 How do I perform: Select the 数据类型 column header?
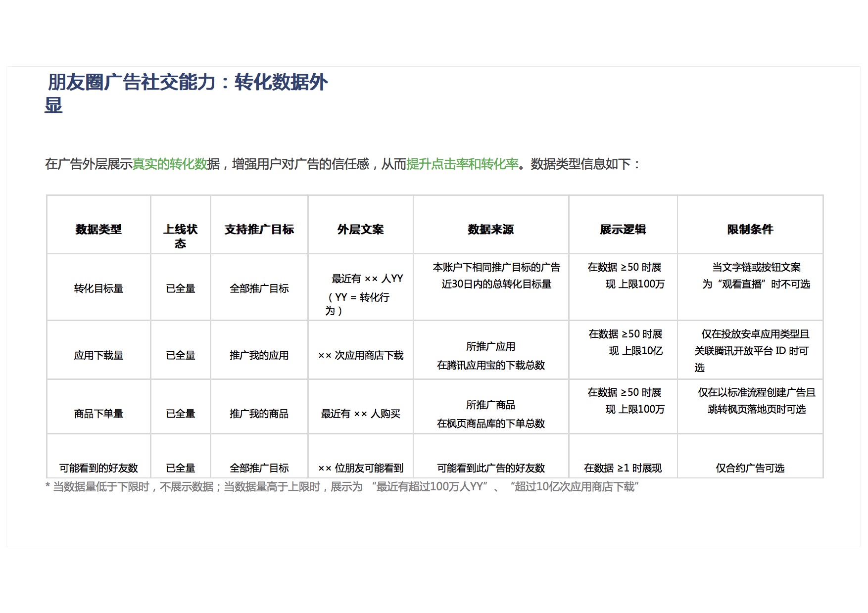click(x=98, y=230)
